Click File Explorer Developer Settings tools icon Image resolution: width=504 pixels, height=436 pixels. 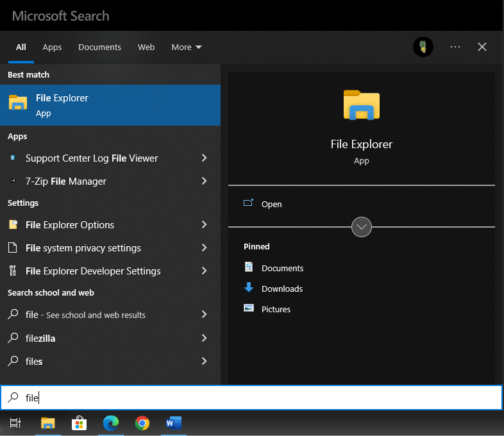coord(13,271)
